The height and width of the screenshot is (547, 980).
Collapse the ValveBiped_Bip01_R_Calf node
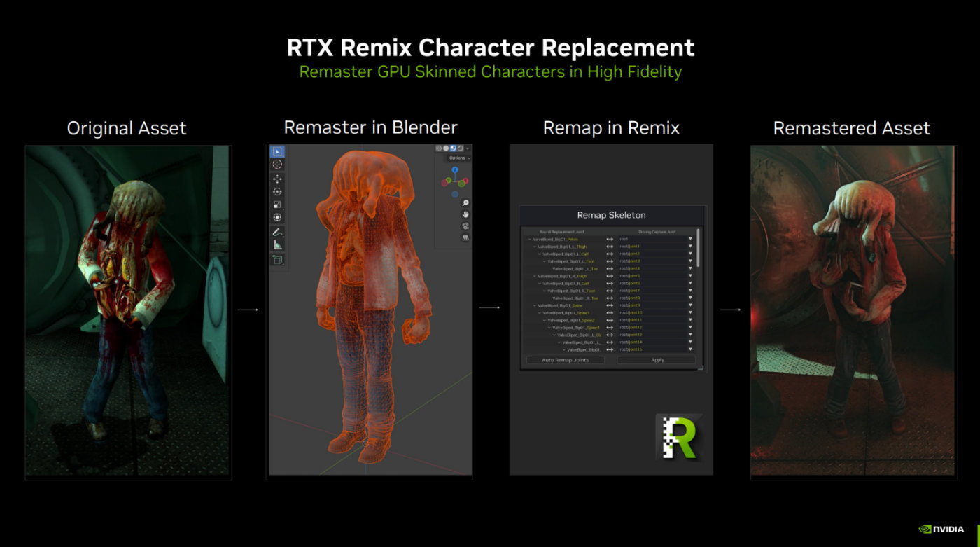(540, 284)
